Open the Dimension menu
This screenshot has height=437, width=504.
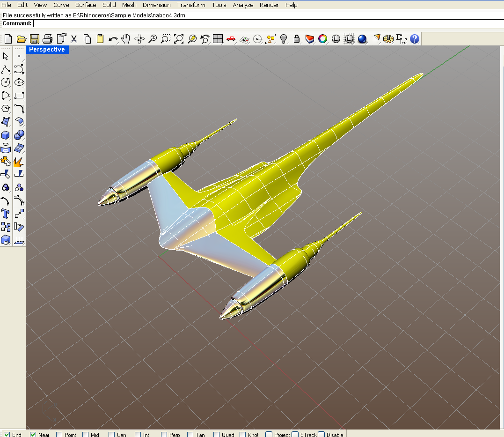[x=157, y=5]
